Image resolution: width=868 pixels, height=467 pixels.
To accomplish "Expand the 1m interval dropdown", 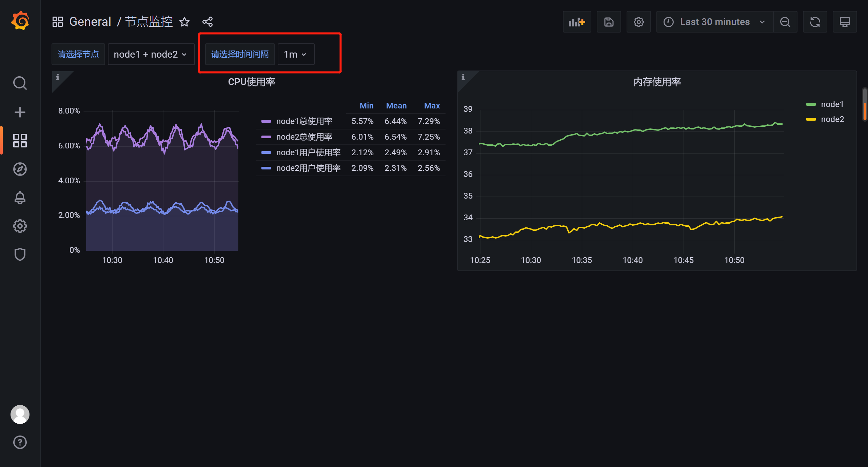I will [x=295, y=54].
